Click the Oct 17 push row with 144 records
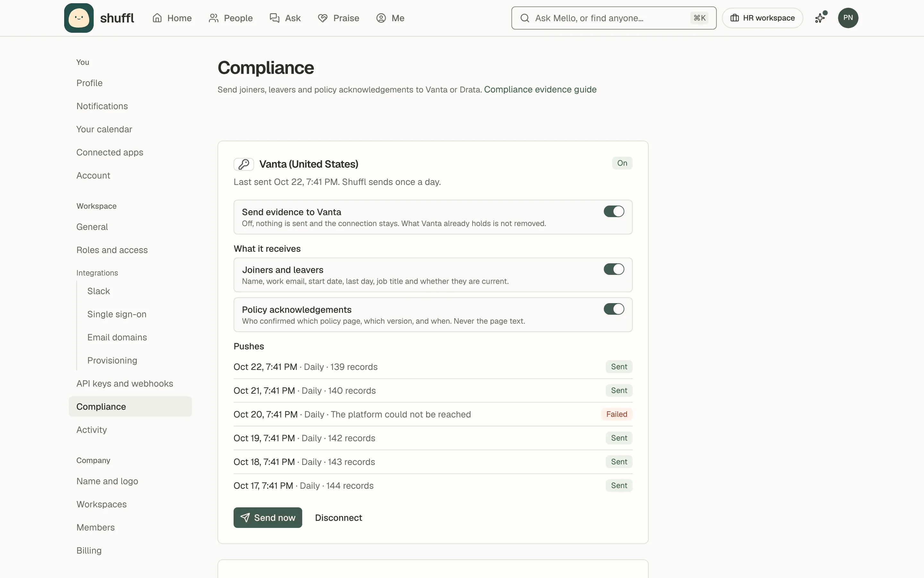 click(x=433, y=486)
